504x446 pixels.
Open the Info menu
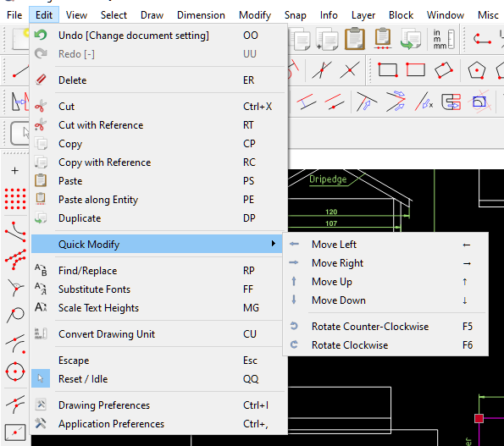pos(329,15)
